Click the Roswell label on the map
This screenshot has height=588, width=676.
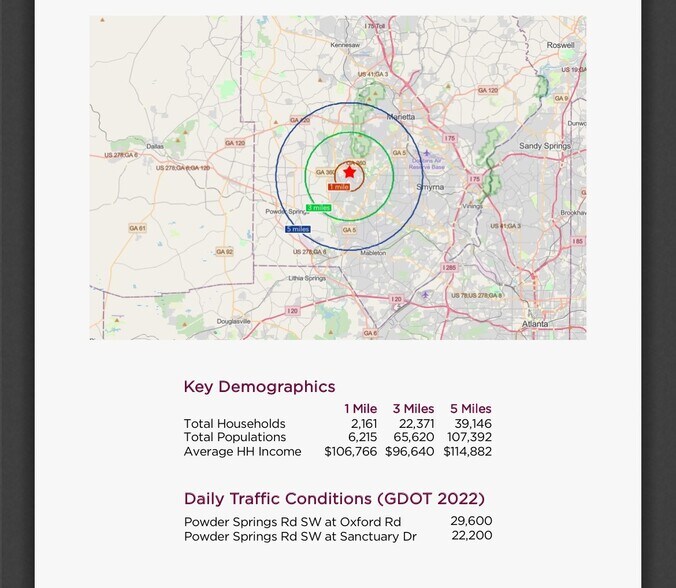click(x=560, y=45)
